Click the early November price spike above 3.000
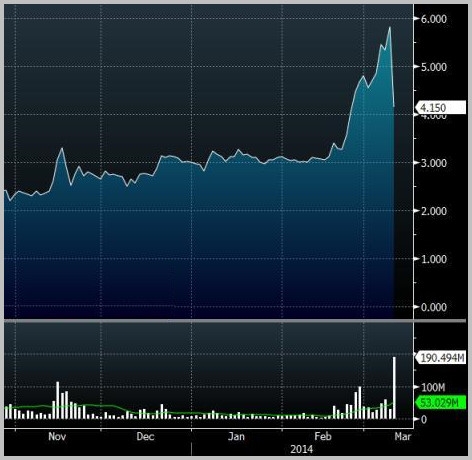Viewport: 472px width, 460px height. pos(62,148)
